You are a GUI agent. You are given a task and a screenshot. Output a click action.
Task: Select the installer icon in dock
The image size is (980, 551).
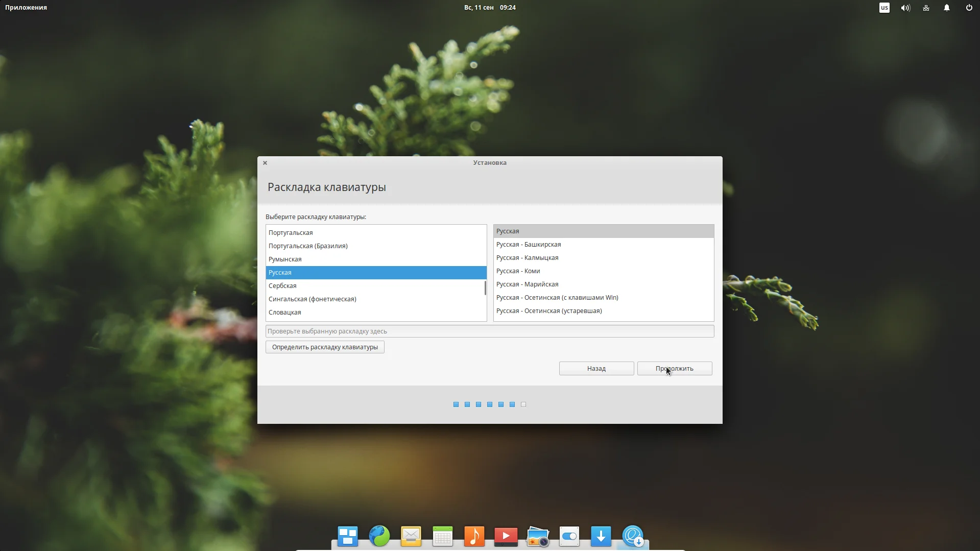coord(633,536)
